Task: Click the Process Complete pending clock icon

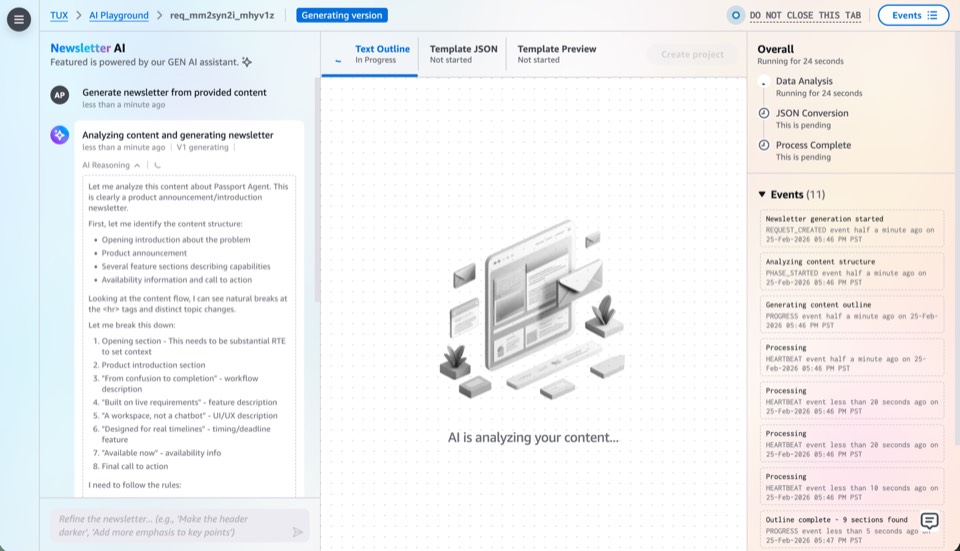Action: pyautogui.click(x=763, y=145)
